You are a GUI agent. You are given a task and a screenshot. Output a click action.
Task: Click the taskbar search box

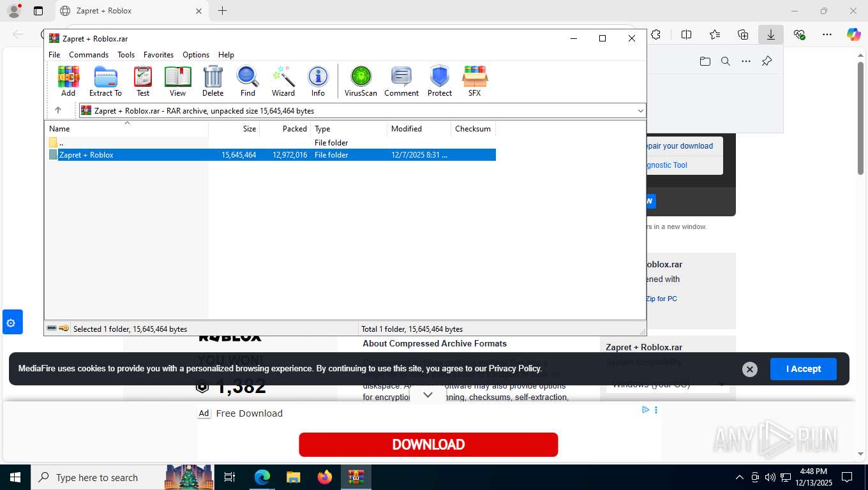coord(122,477)
